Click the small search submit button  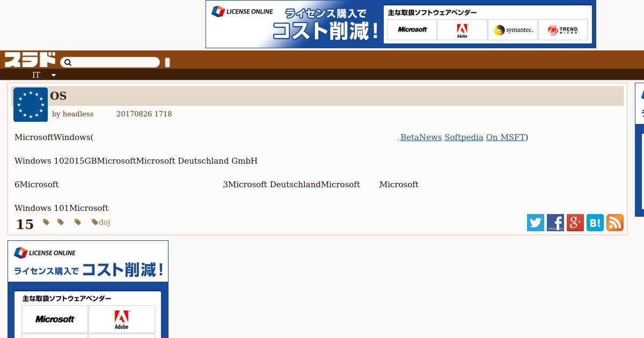pos(167,63)
